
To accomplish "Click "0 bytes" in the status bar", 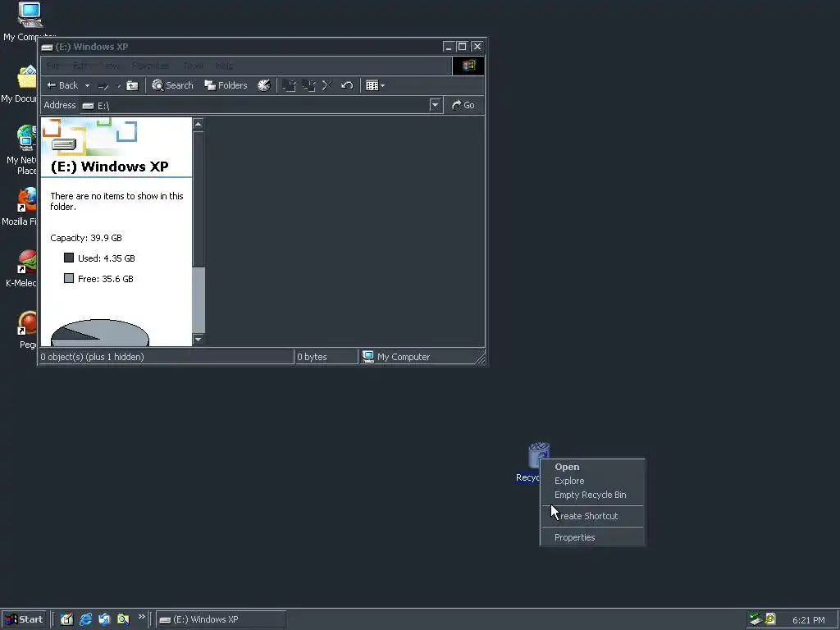I will pyautogui.click(x=312, y=357).
